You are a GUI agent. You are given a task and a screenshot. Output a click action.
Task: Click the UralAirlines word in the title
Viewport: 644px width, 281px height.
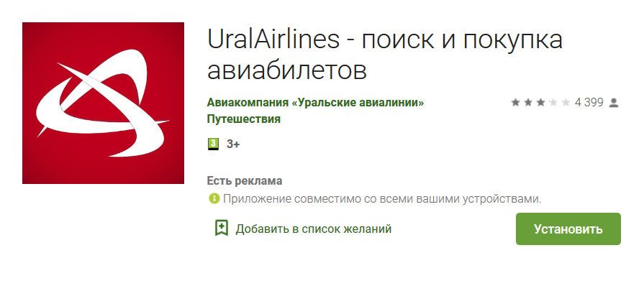273,40
